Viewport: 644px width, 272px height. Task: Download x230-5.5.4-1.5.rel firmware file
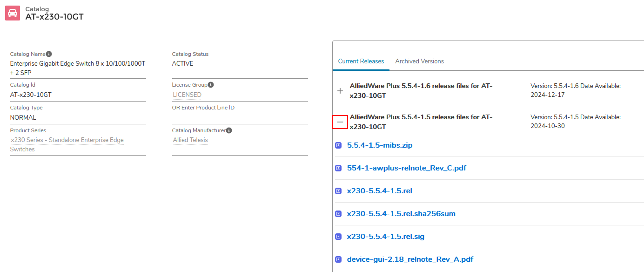point(380,191)
